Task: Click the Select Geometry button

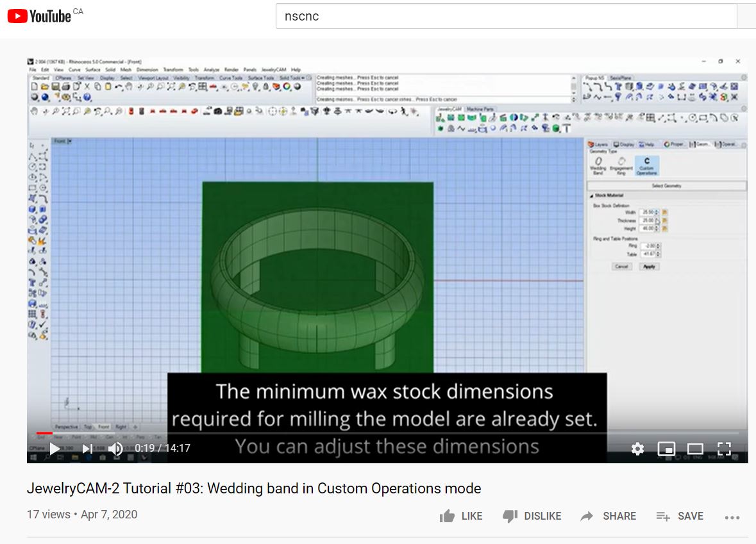Action: click(666, 186)
